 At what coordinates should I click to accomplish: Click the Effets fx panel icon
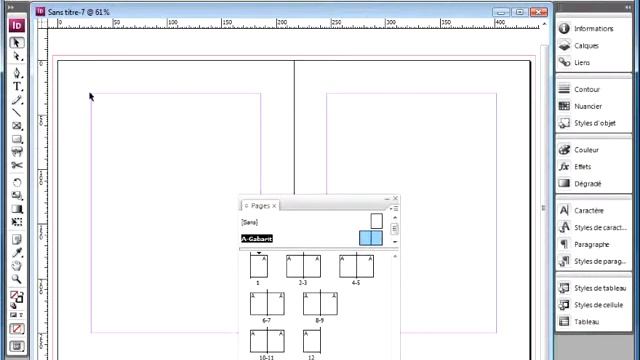coord(564,167)
